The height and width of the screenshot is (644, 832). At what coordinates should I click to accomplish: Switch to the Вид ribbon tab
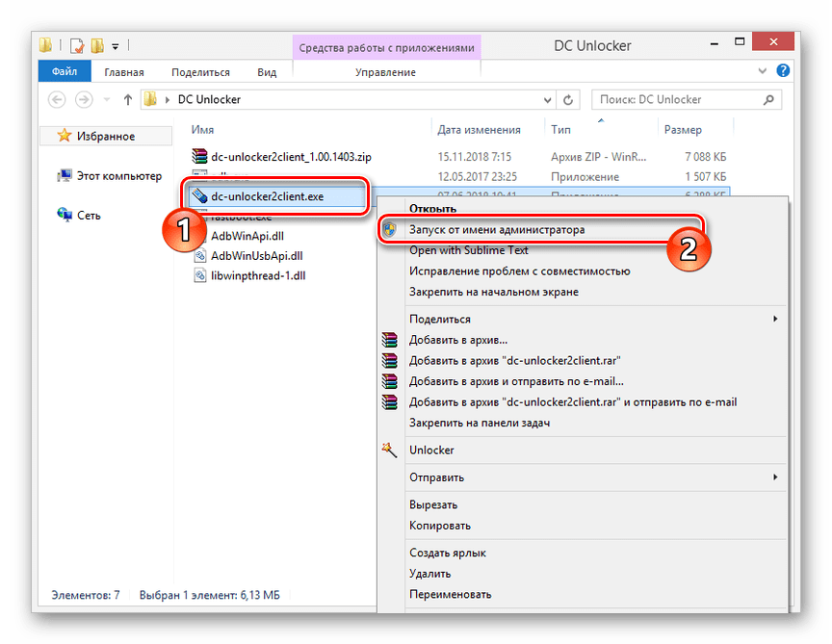tap(267, 72)
